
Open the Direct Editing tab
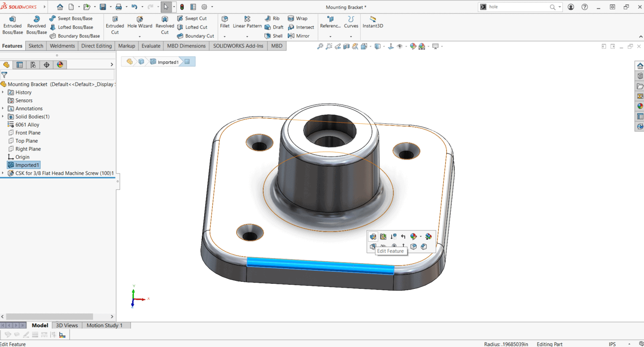(x=96, y=46)
